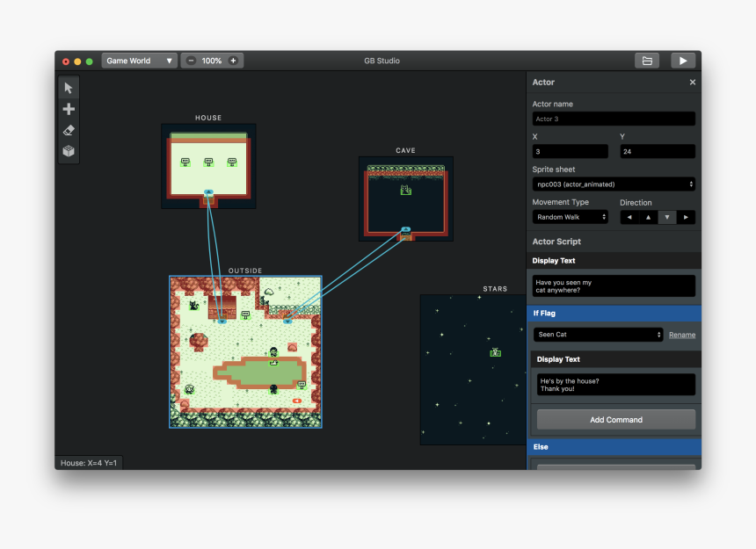Image resolution: width=756 pixels, height=549 pixels.
Task: Select the first Display Text header
Action: [614, 261]
